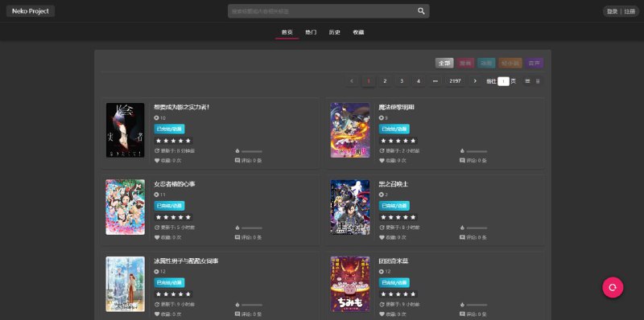Image resolution: width=644 pixels, height=320 pixels.
Task: Filter by the orange 轻小说 category
Action: click(510, 64)
